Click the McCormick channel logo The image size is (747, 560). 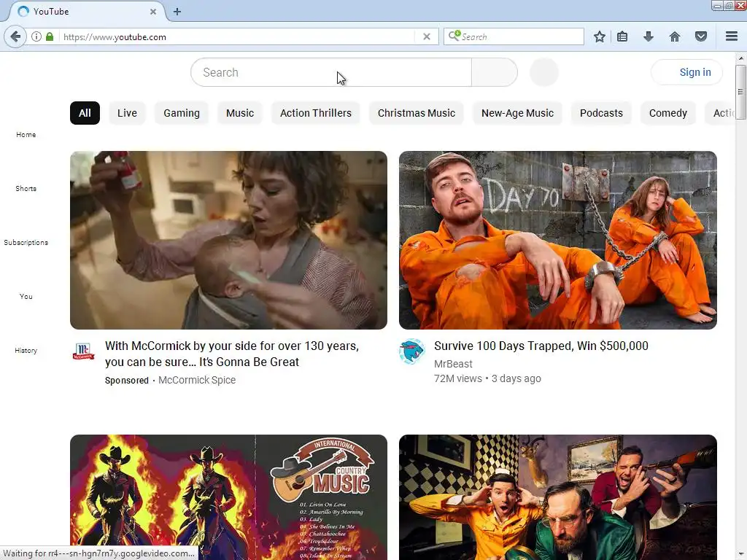coord(83,351)
